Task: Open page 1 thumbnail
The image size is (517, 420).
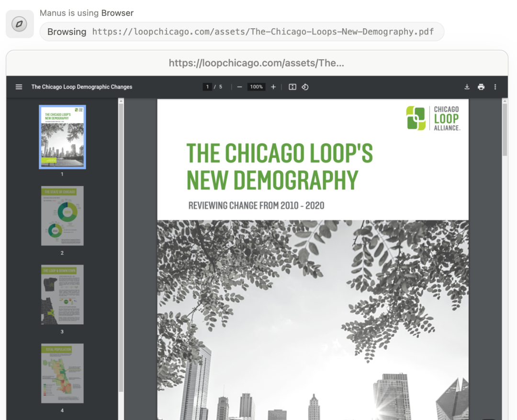Action: coord(62,137)
